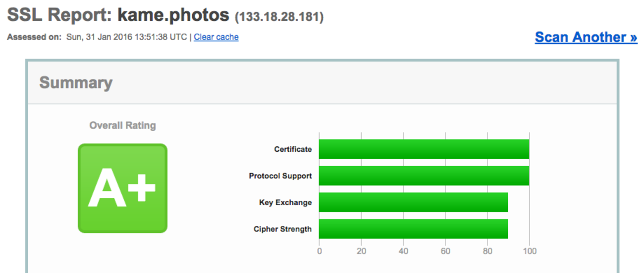
Task: Click the green A+ rating badge
Action: [x=122, y=188]
